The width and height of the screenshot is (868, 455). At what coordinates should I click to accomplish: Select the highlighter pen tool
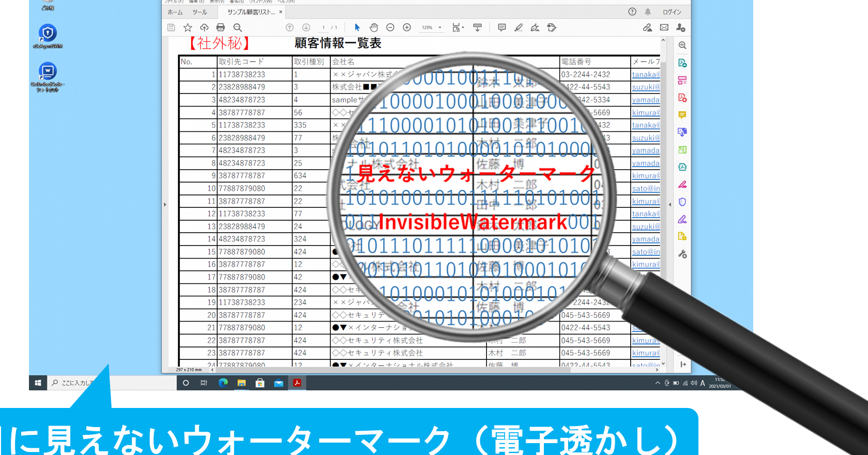tap(519, 27)
